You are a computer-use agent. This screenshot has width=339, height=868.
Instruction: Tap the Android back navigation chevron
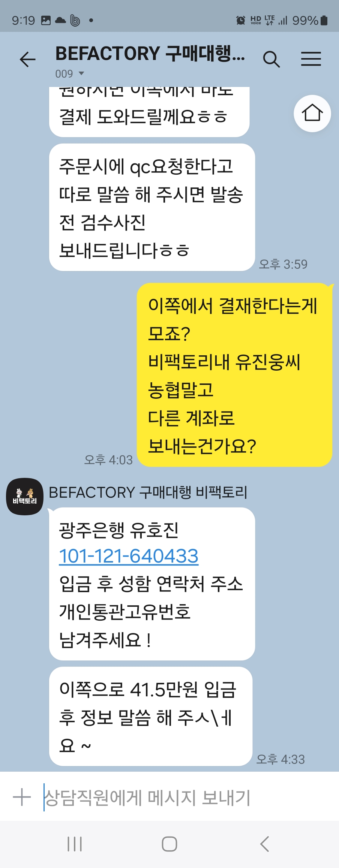point(264,844)
